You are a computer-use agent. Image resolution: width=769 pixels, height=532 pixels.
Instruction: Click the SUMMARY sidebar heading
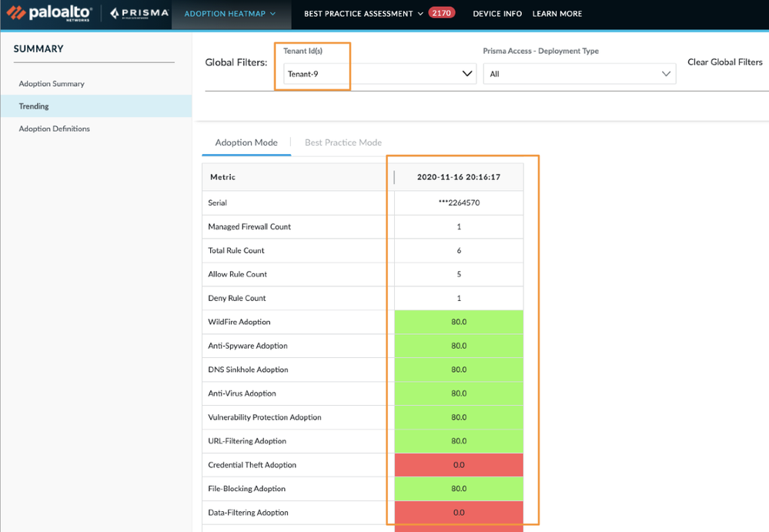(x=38, y=49)
